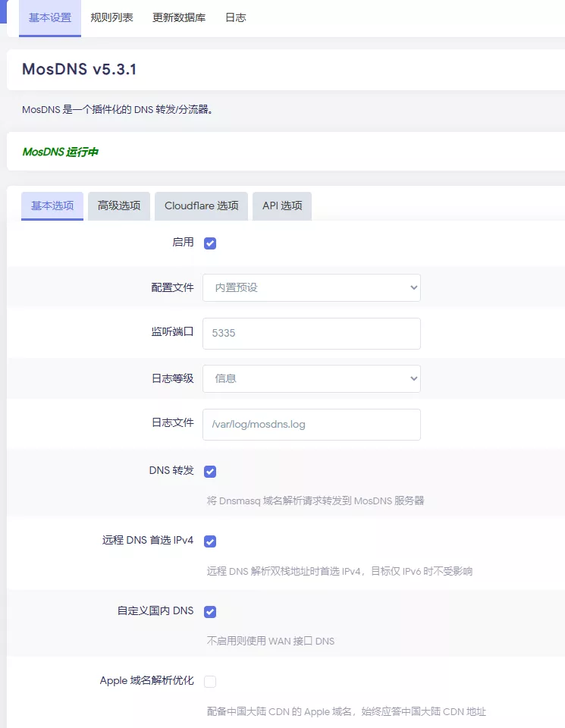Click the MosDNS 运行中 status text
This screenshot has width=565, height=728.
[x=61, y=152]
